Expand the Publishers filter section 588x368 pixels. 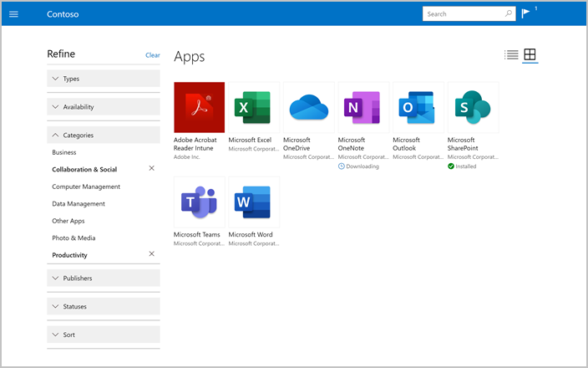(104, 278)
